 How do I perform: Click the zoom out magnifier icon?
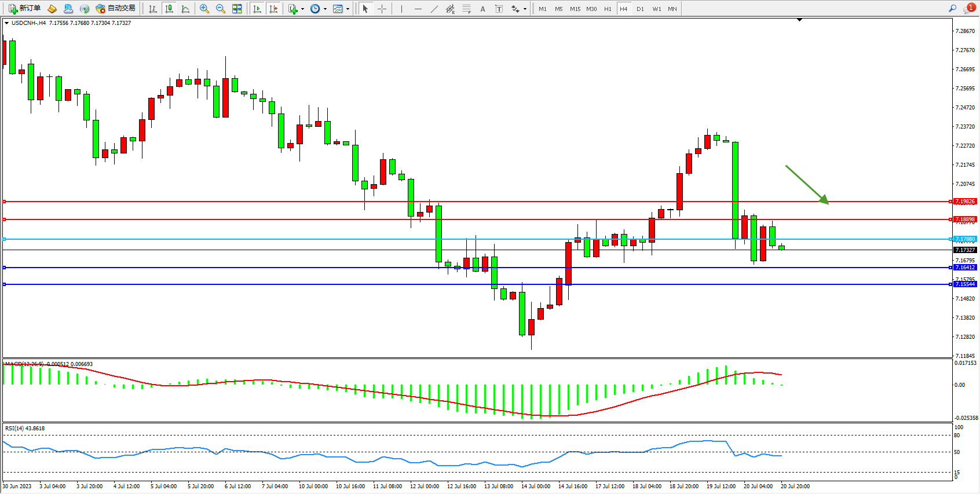tap(221, 9)
